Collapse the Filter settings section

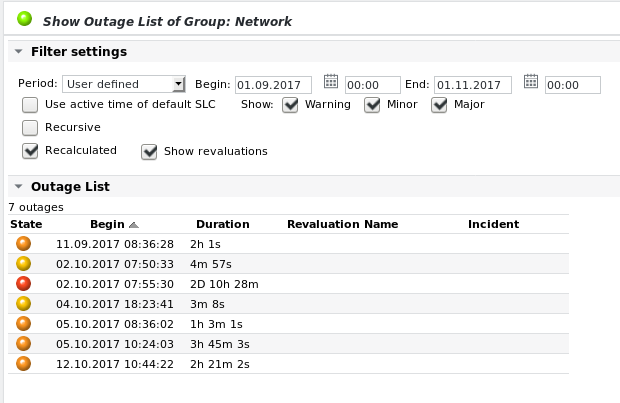tap(18, 52)
